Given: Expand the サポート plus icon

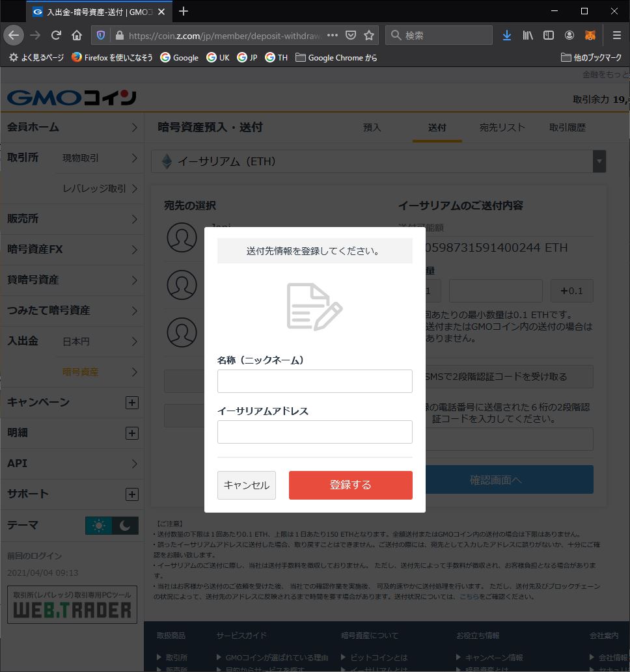Looking at the screenshot, I should click(x=131, y=494).
